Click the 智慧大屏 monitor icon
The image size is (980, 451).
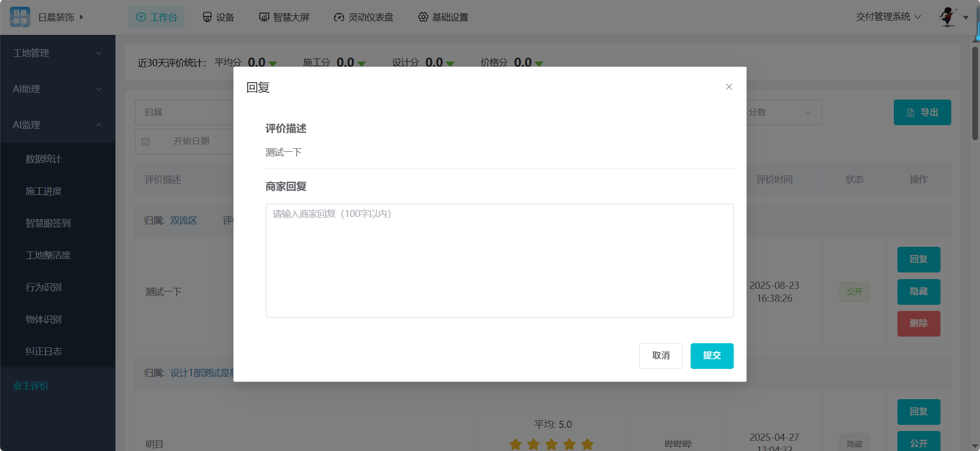(264, 17)
